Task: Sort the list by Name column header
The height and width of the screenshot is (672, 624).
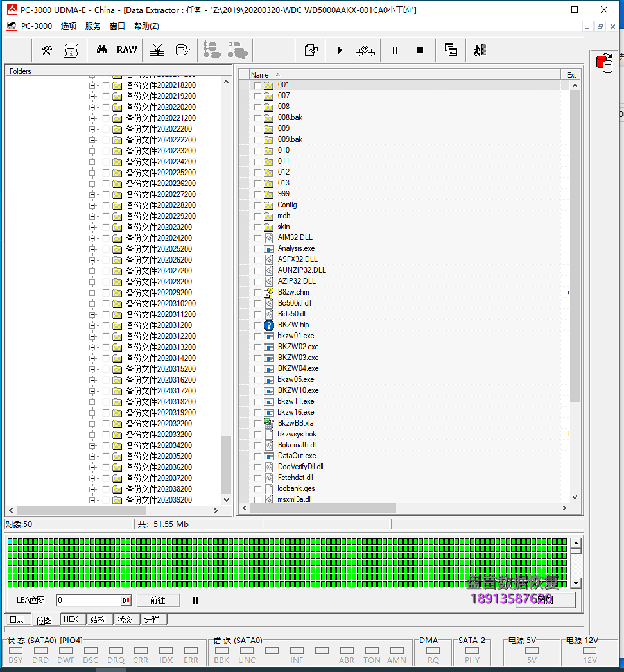Action: pyautogui.click(x=405, y=74)
